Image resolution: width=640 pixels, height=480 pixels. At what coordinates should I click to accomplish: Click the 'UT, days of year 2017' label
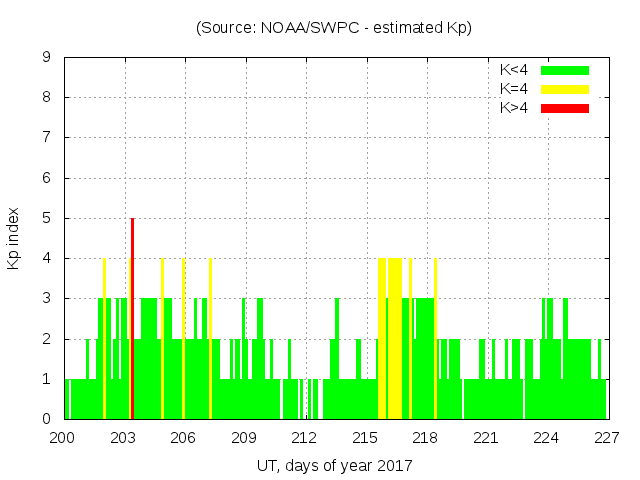click(333, 465)
